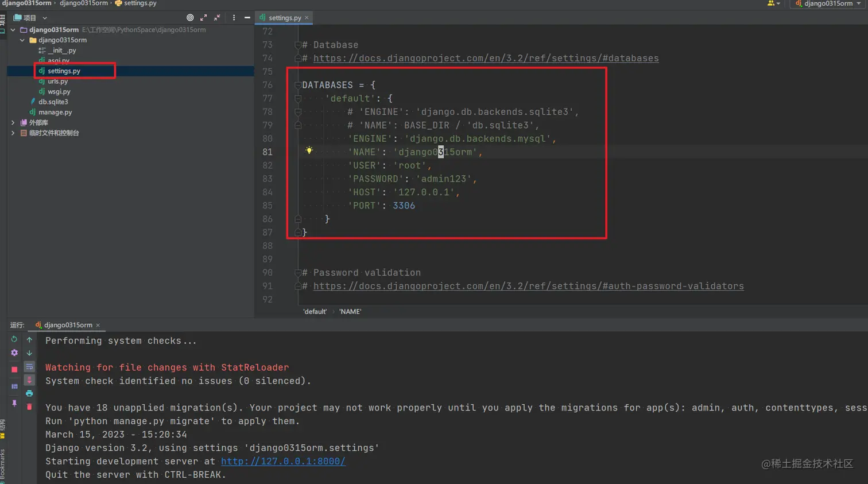Print the console output

tap(29, 393)
